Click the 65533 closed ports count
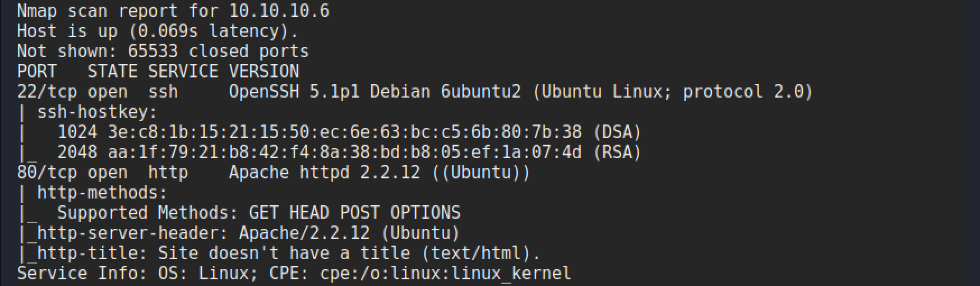Image resolution: width=980 pixels, height=286 pixels. 152,51
